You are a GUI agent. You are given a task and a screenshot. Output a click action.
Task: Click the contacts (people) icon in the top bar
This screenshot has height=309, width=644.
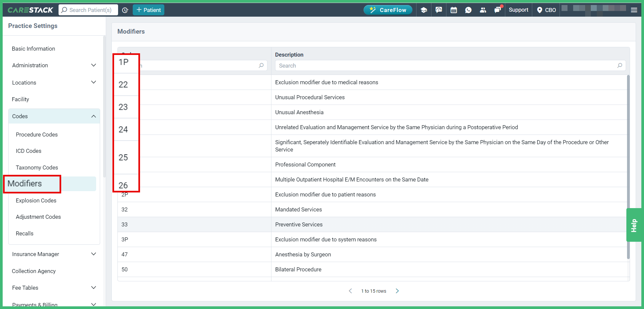point(483,10)
